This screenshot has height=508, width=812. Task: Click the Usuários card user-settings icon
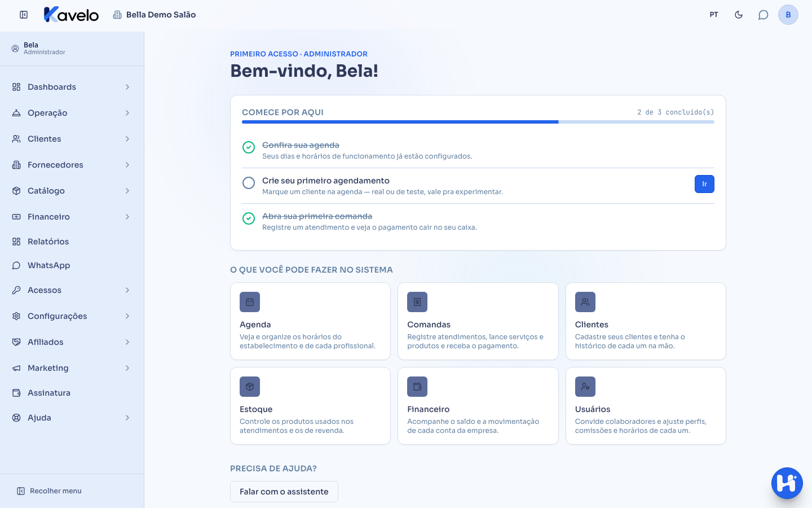[585, 387]
